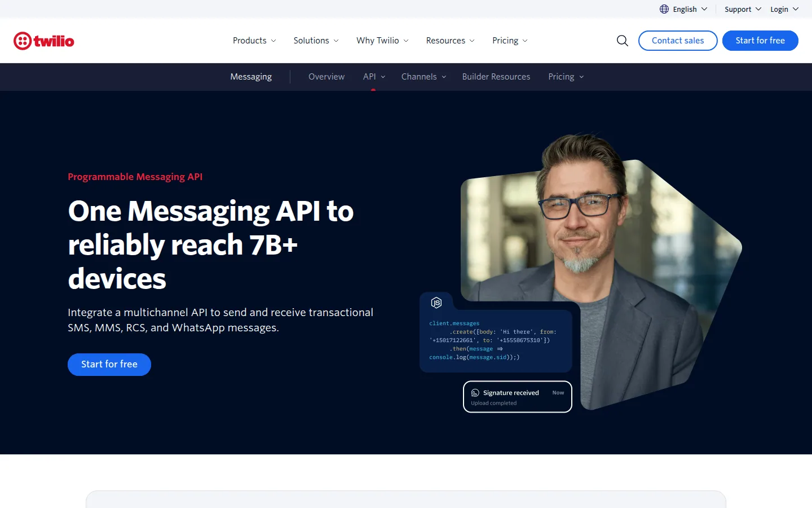Open the top Pricing menu
The height and width of the screenshot is (508, 812).
[510, 41]
